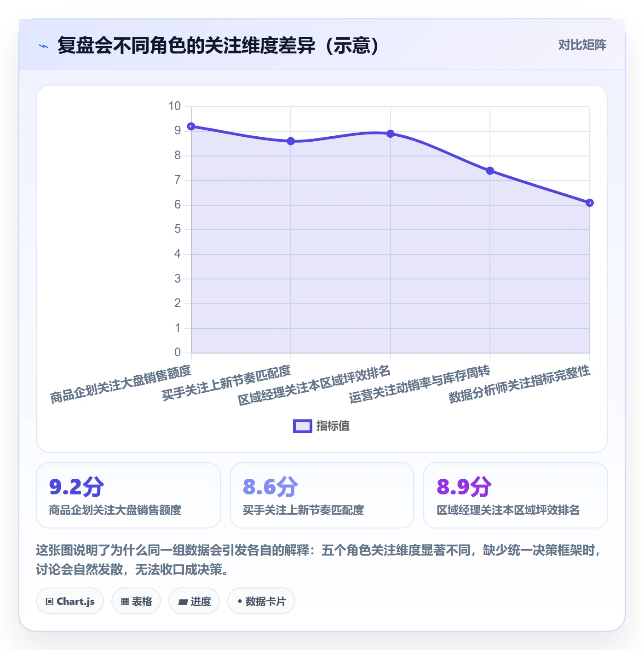
Task: Click the chart title 复盘会不同角色的关注维度差异
Action: pyautogui.click(x=218, y=46)
